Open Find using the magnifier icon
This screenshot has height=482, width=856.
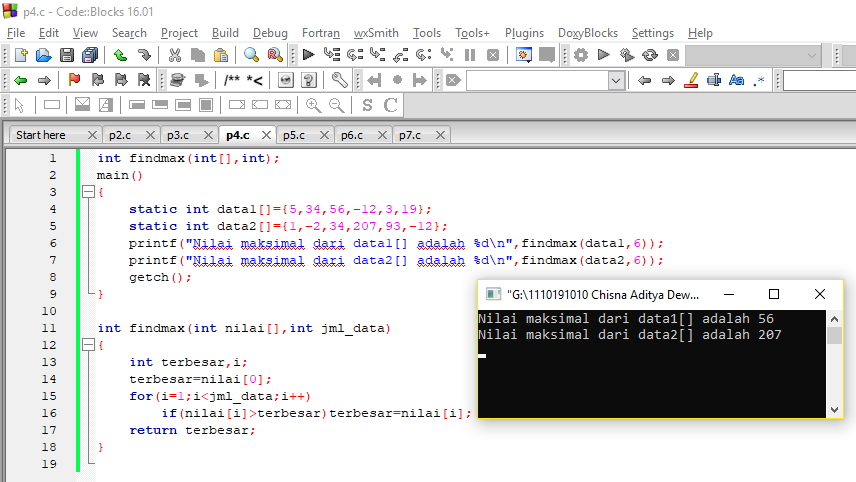251,55
